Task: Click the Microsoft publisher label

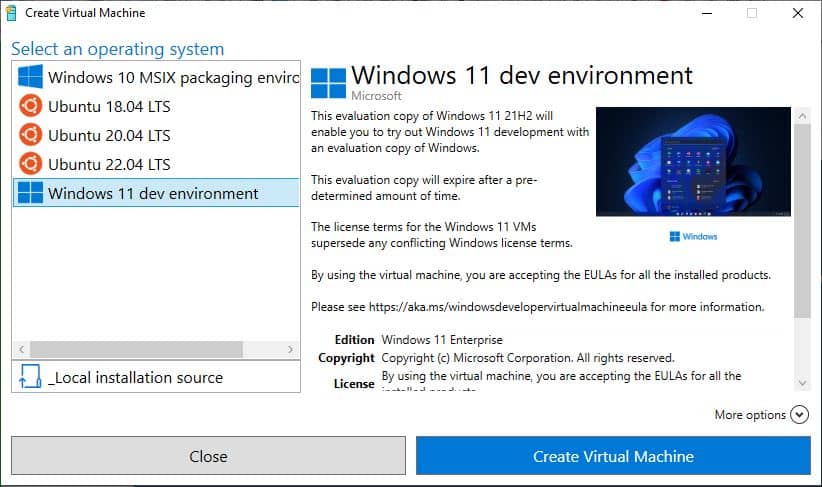Action: tap(376, 95)
